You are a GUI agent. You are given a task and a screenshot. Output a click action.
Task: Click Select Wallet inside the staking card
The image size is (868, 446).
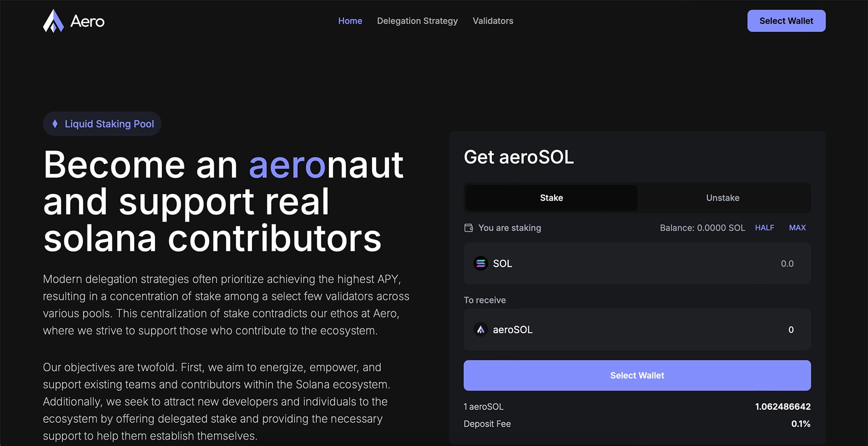pos(637,375)
